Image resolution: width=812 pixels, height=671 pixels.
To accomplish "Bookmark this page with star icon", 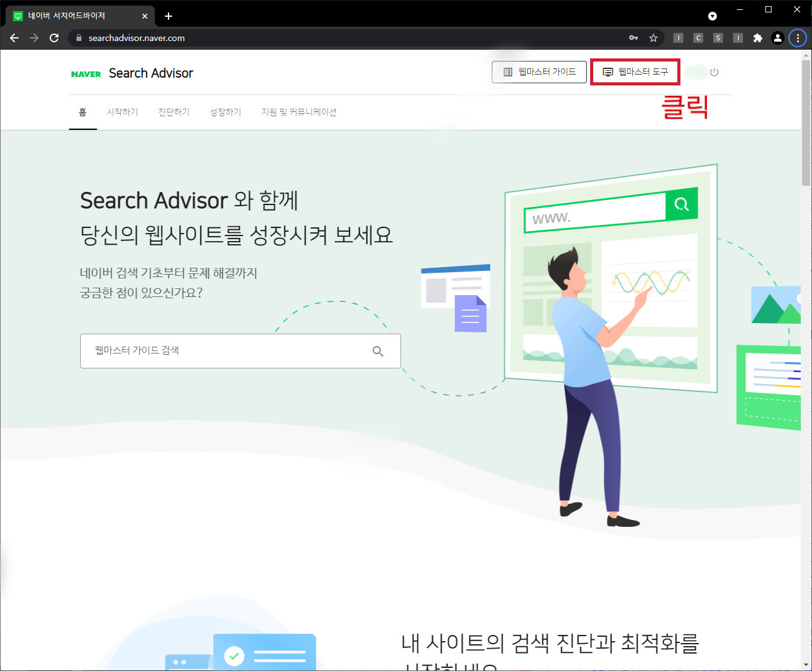I will tap(653, 38).
